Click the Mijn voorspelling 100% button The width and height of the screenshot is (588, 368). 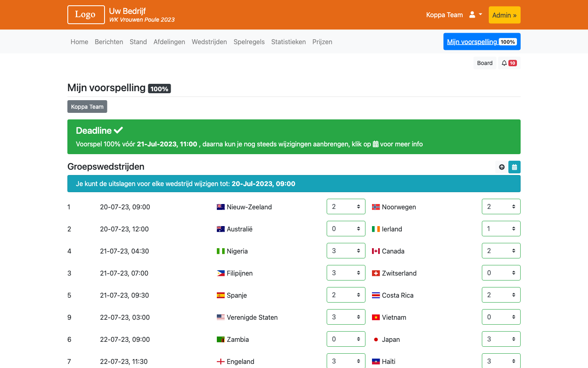[482, 42]
